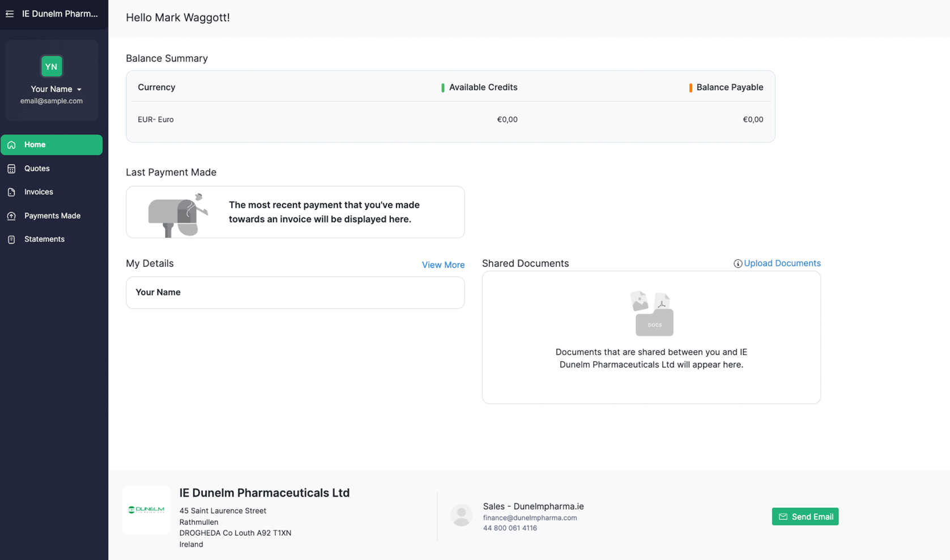Click the Quotes calculator icon
This screenshot has width=950, height=560.
pos(11,169)
